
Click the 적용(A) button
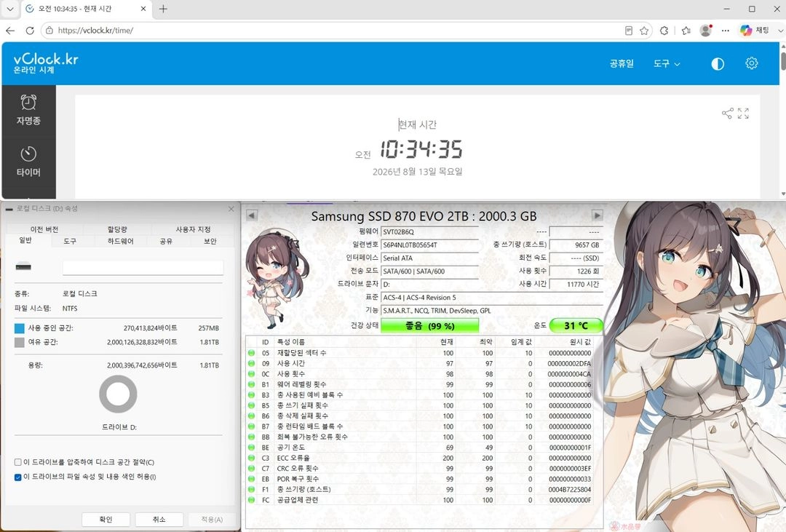click(x=212, y=520)
